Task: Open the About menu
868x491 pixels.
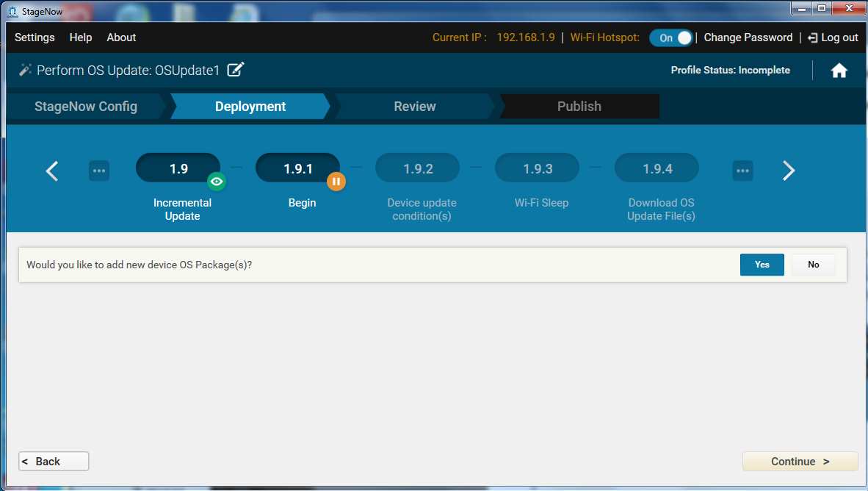Action: click(x=121, y=37)
